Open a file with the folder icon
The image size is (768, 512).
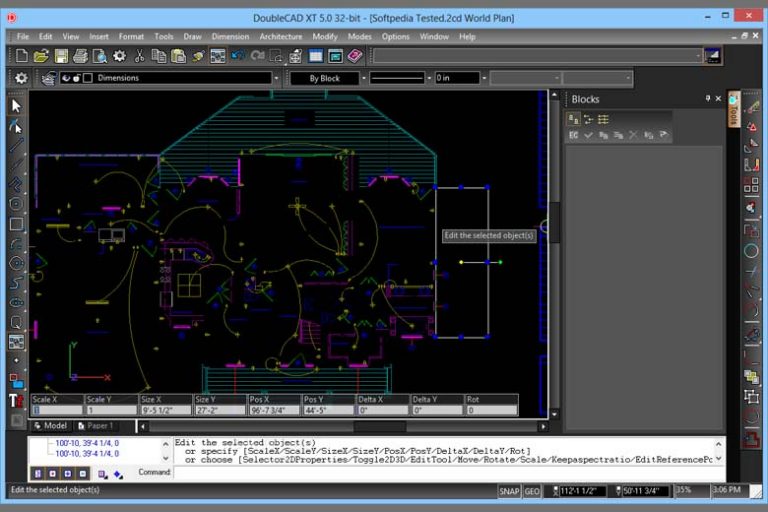click(41, 56)
